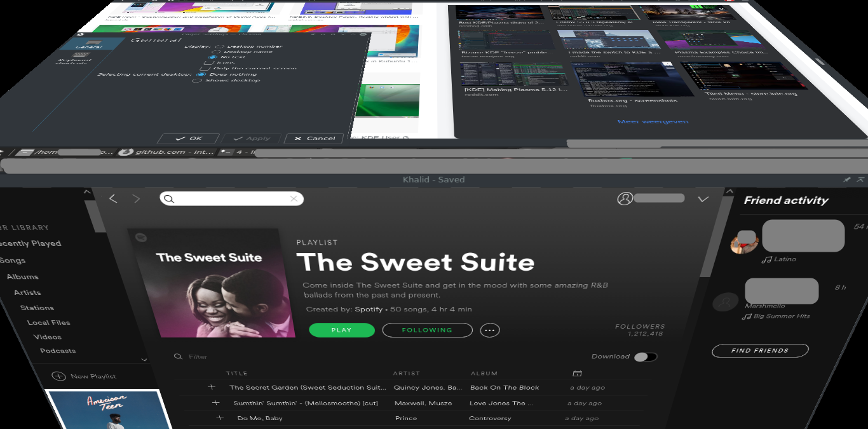Open Songs in Spotify library sidebar
The image size is (868, 429).
pyautogui.click(x=13, y=261)
